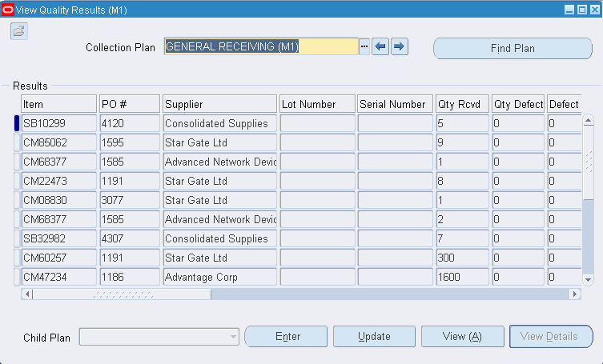Open Collection Plan list of values ellipsis
Screen dimensions: 603x364
point(364,47)
